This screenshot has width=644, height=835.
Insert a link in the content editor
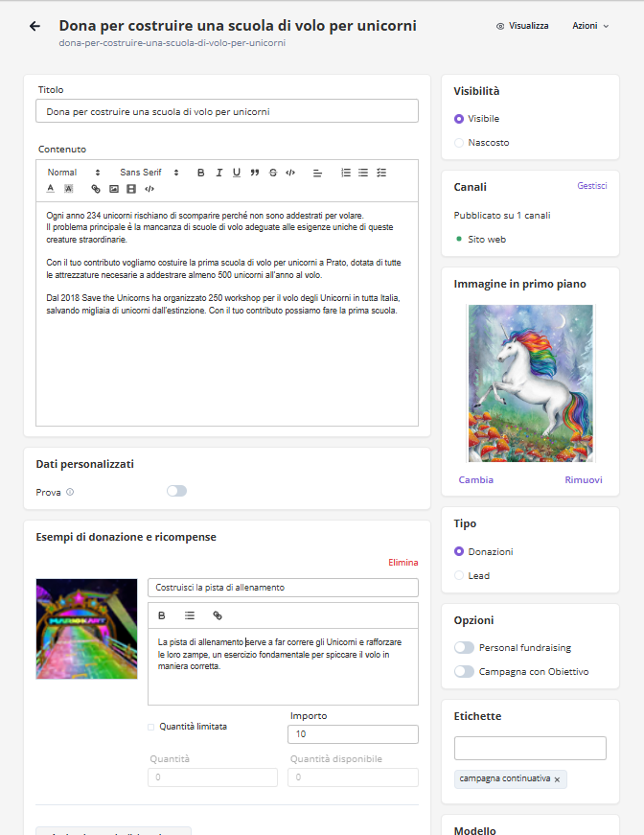click(96, 189)
